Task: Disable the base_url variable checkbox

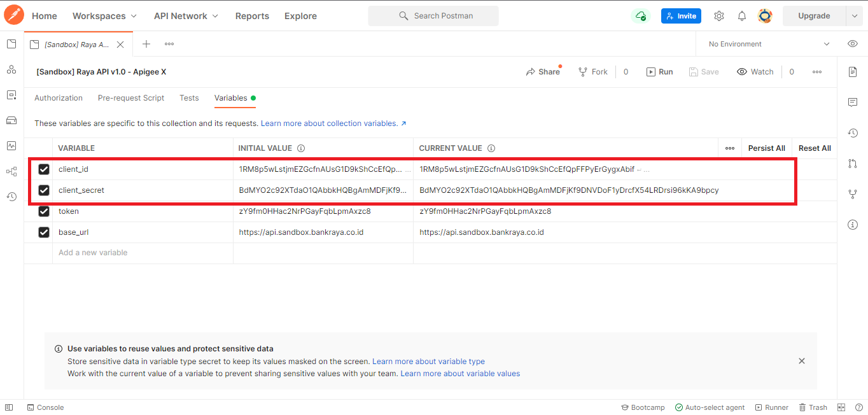Action: click(x=44, y=232)
